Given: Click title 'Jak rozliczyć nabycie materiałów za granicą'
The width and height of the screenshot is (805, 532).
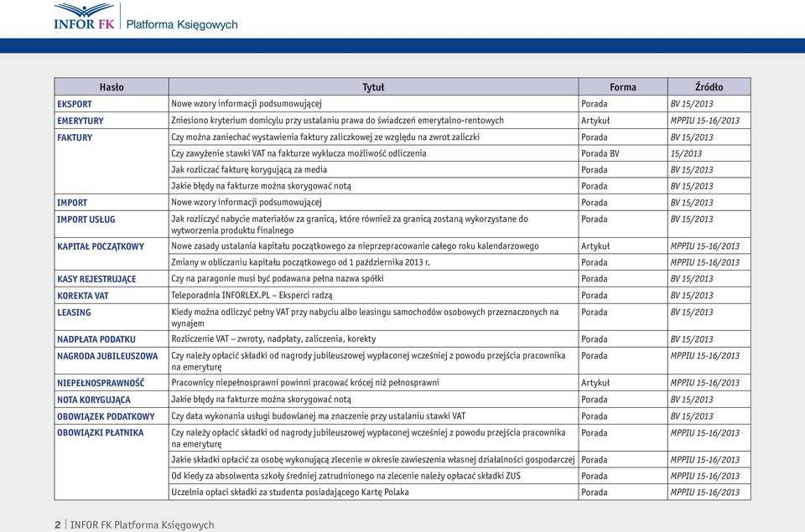Looking at the screenshot, I should pos(350,225).
